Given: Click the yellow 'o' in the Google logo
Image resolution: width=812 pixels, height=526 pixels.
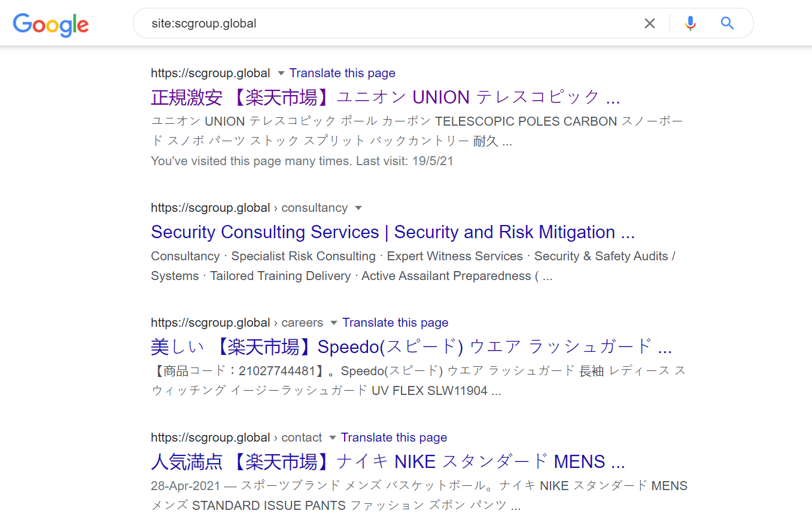Looking at the screenshot, I should pos(53,27).
